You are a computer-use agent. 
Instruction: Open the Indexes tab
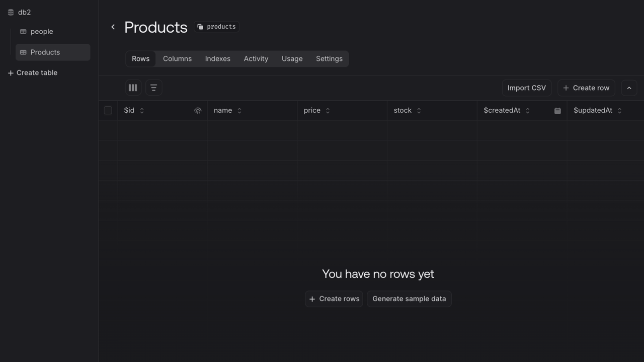point(217,59)
